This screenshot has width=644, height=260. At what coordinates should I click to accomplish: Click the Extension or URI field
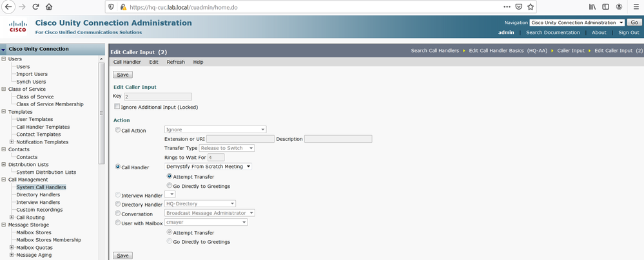(x=240, y=139)
